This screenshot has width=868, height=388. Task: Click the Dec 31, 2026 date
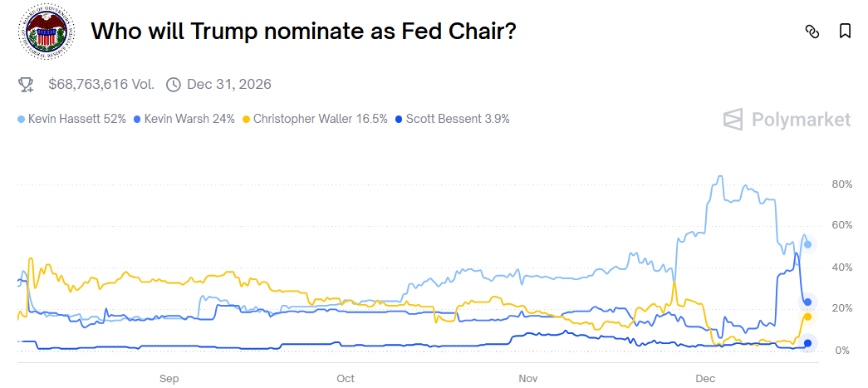pos(229,84)
